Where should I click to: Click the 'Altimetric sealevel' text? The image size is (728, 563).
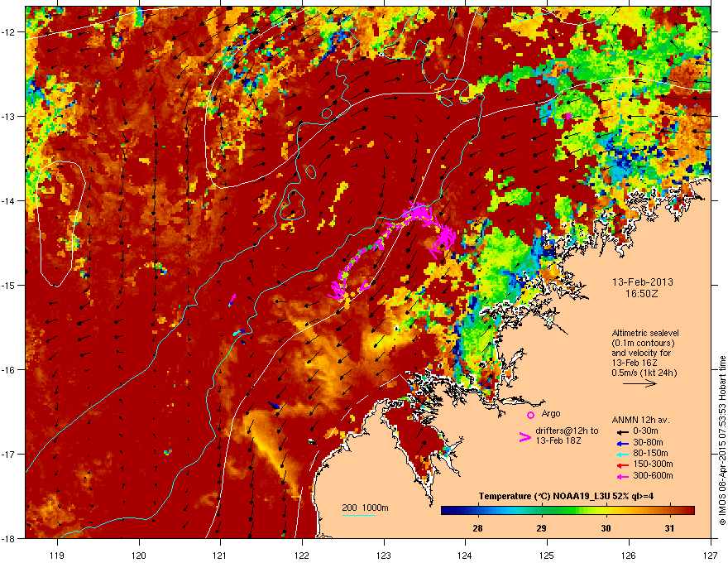pos(645,333)
